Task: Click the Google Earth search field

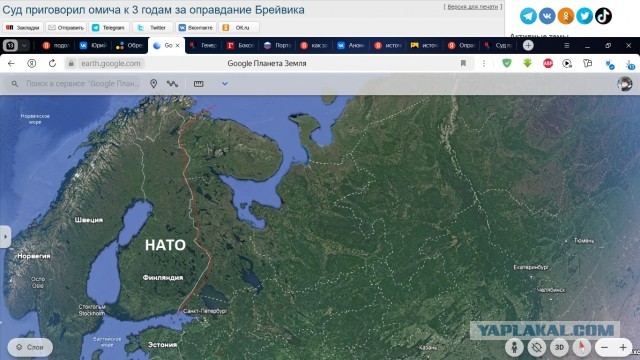Action: (x=74, y=84)
